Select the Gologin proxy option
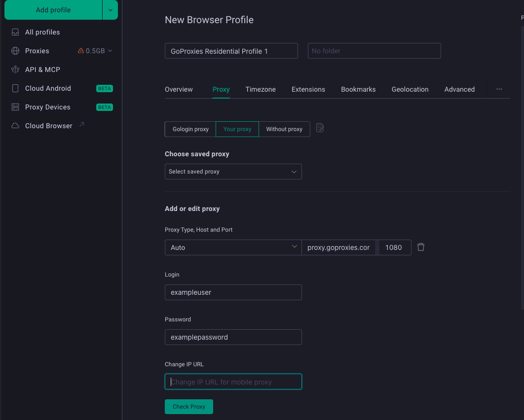 point(190,129)
